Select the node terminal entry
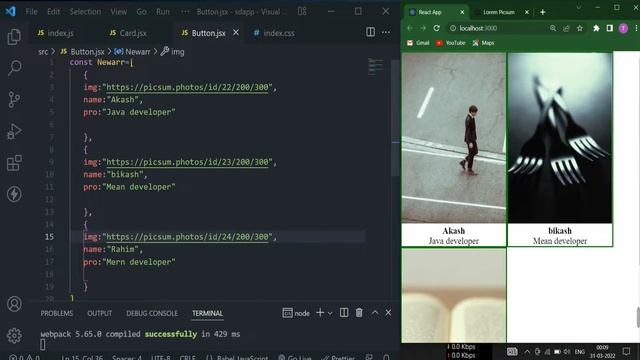This screenshot has height=360, width=640. (x=296, y=313)
